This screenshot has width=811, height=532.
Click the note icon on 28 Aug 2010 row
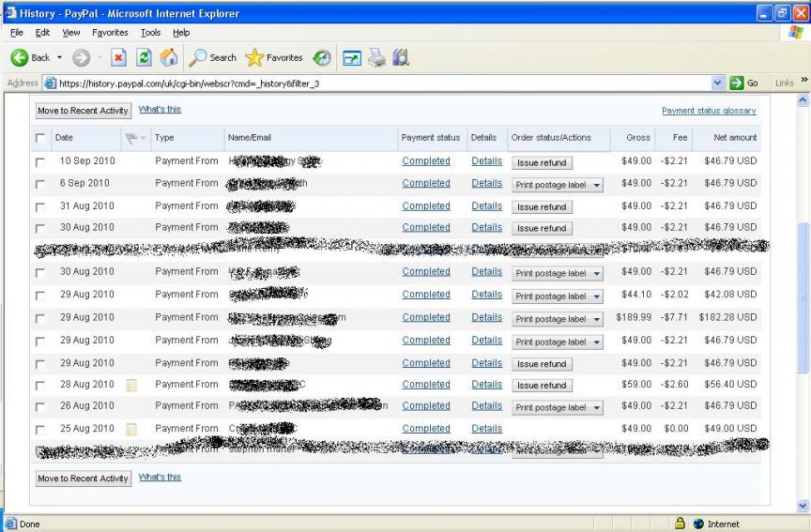pos(131,385)
